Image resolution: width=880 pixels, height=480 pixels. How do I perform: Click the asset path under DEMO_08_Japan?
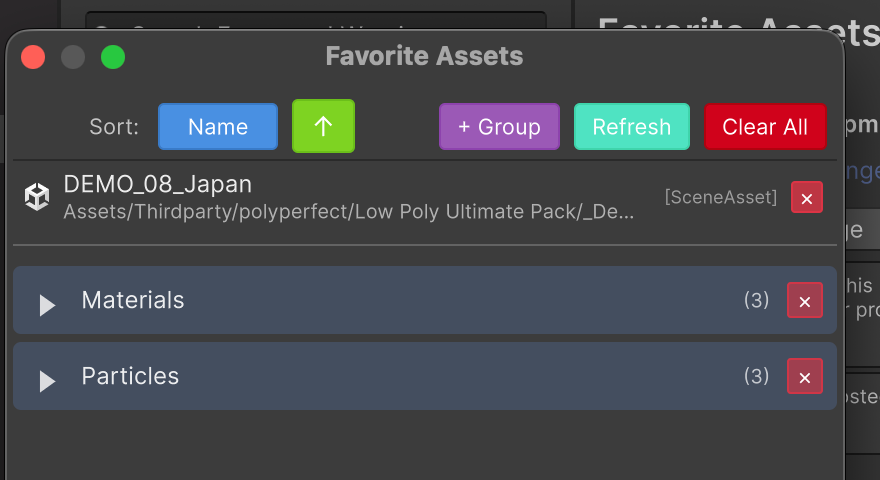(x=349, y=212)
